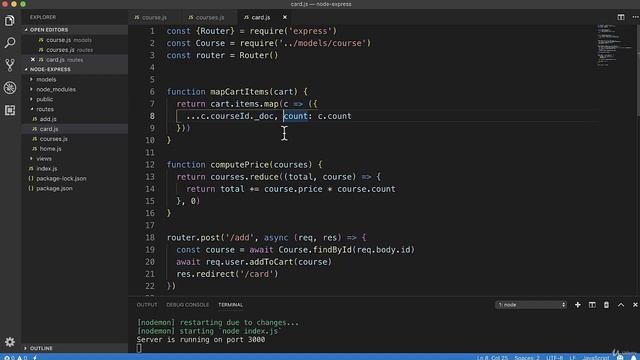Close the card.js editor tab
Screen dimensions: 640x360
coord(284,17)
